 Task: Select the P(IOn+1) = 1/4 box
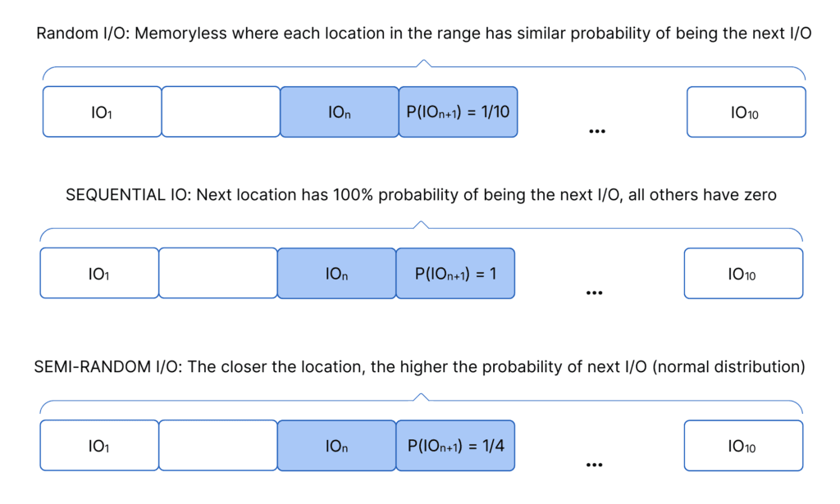coord(455,446)
